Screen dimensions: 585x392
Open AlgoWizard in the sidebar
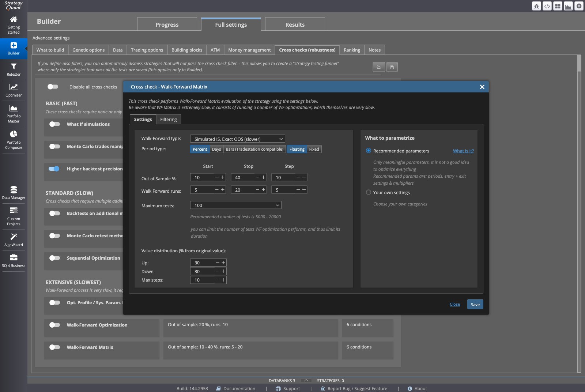pyautogui.click(x=14, y=240)
